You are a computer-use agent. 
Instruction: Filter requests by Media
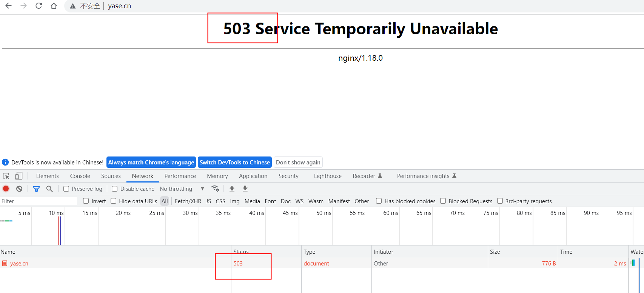pos(252,201)
